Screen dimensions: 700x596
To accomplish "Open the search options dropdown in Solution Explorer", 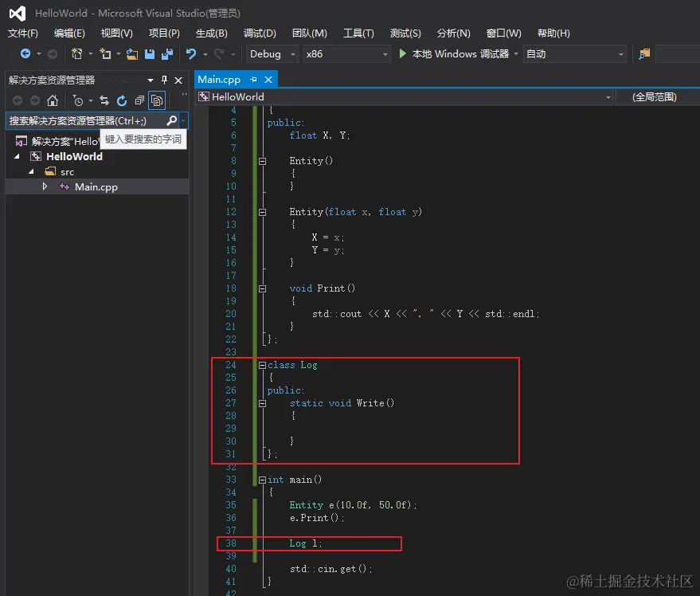I will coord(183,120).
